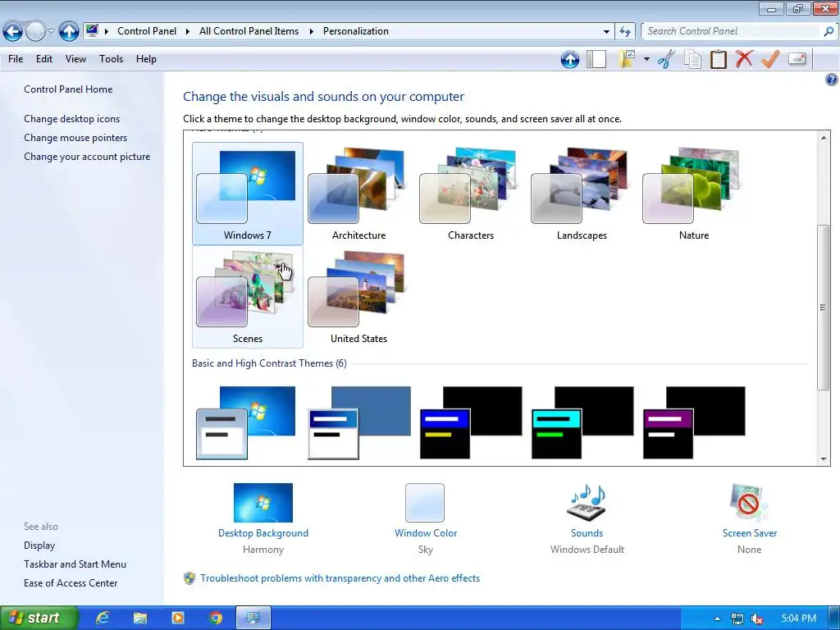
Task: Click the muted volume tray icon
Action: (x=757, y=619)
